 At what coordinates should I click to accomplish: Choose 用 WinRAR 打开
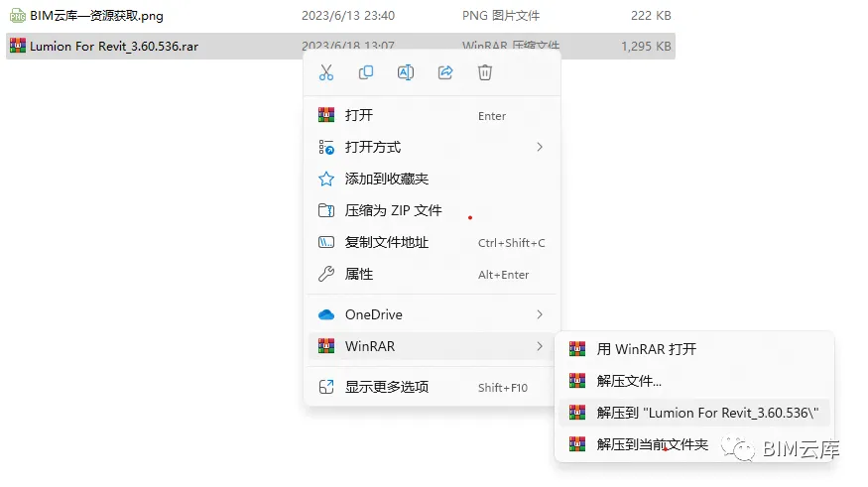pyautogui.click(x=694, y=349)
